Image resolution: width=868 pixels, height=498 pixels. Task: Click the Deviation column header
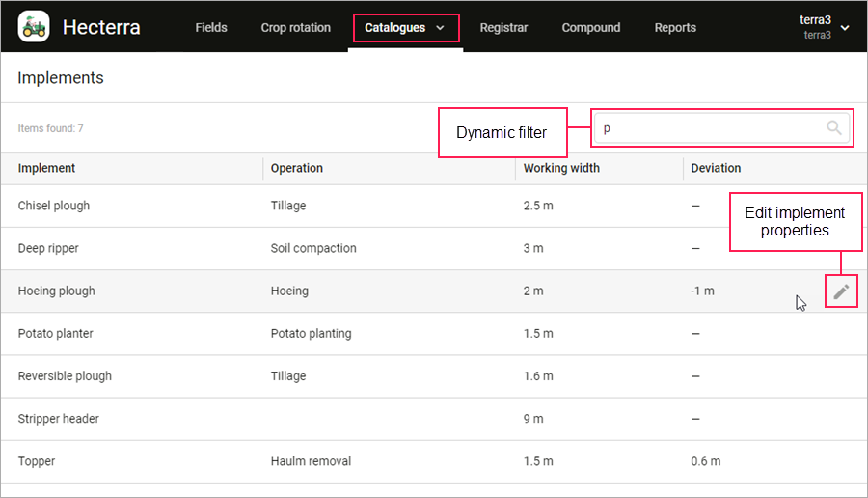pyautogui.click(x=716, y=168)
